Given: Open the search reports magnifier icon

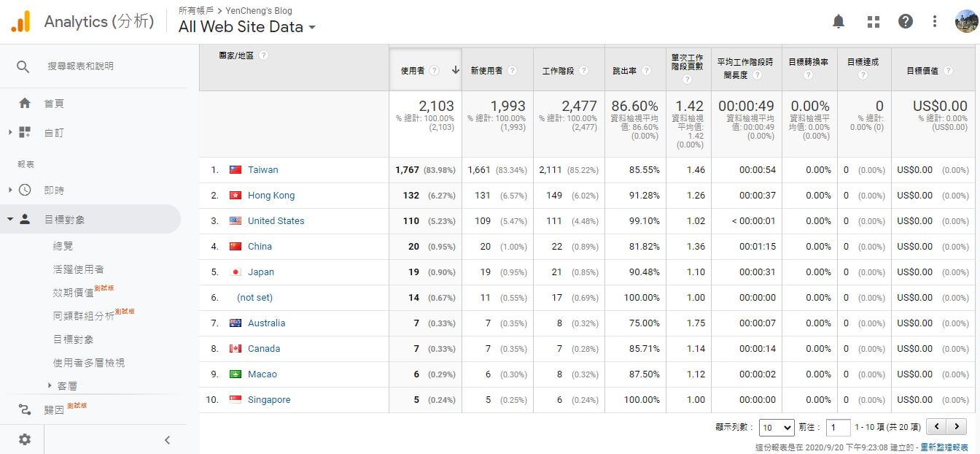Looking at the screenshot, I should tap(23, 66).
